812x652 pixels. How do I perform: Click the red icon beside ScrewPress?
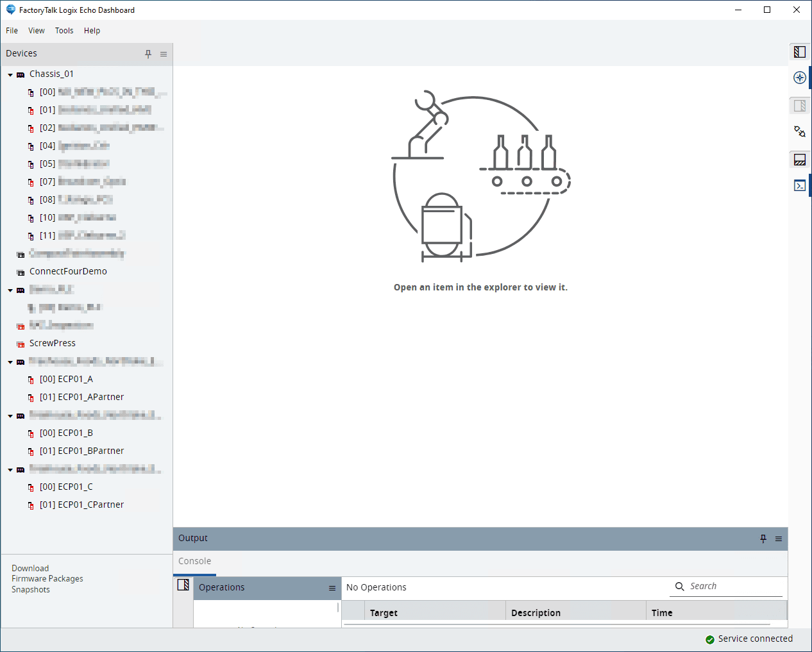21,344
